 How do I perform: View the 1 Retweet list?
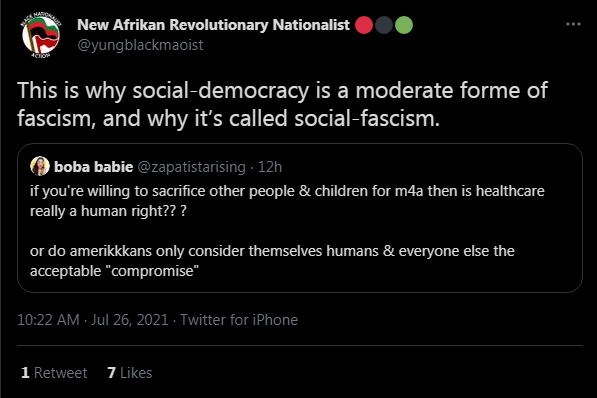click(x=54, y=373)
